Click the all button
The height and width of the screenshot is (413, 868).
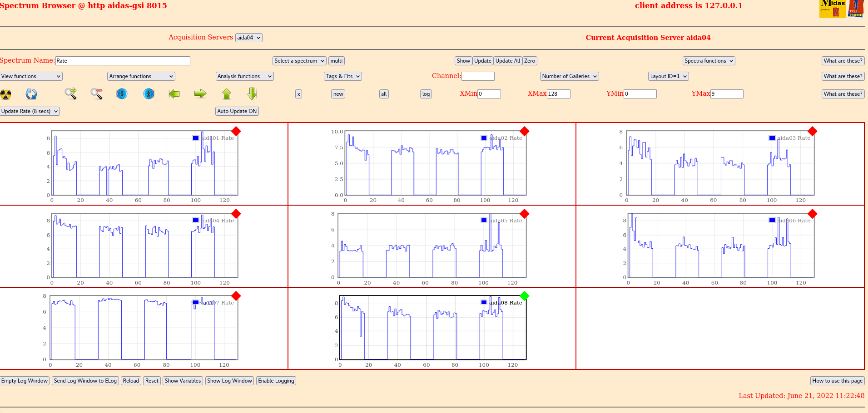(x=384, y=94)
